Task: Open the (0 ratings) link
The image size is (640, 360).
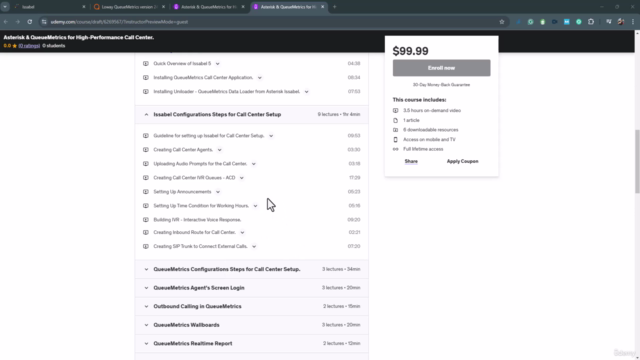Action: [29, 46]
